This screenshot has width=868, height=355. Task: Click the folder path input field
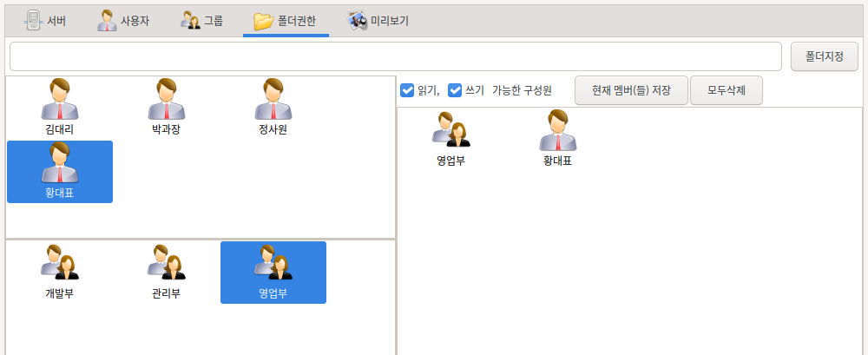point(396,56)
